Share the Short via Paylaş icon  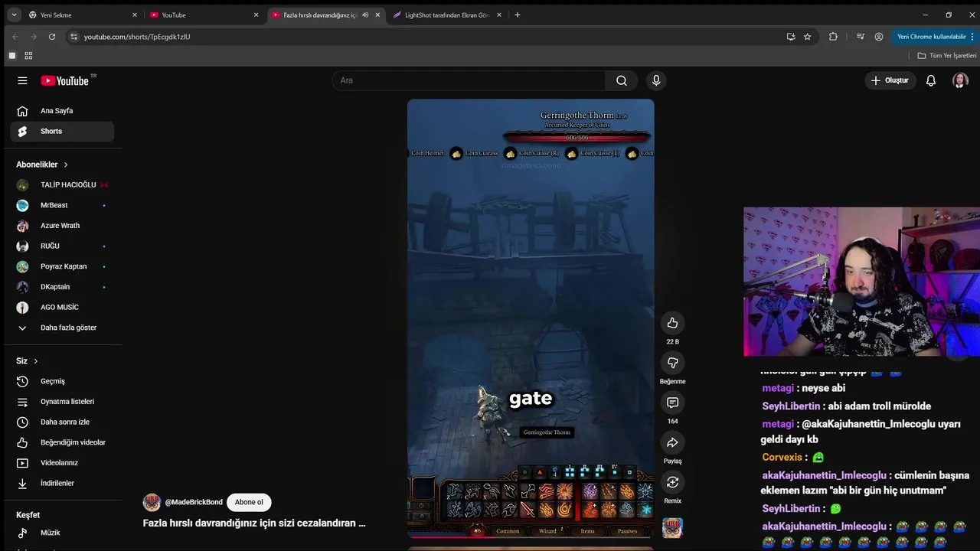(672, 442)
